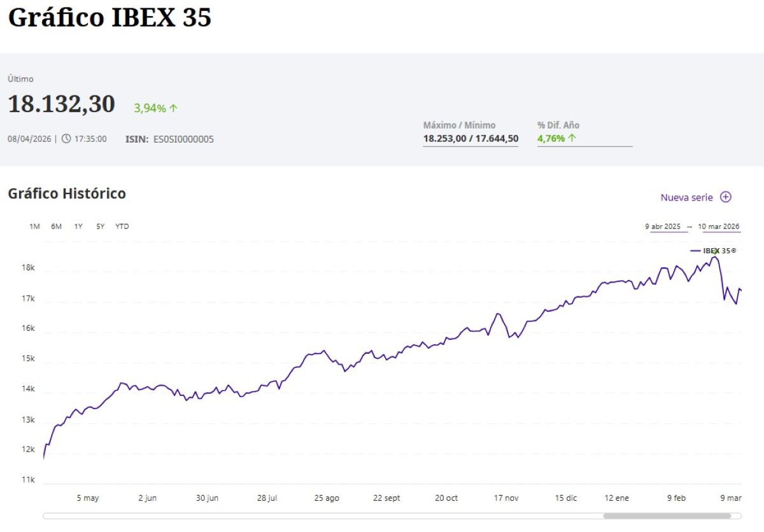Click the empty scrollbar track below the chart

pos(318,516)
